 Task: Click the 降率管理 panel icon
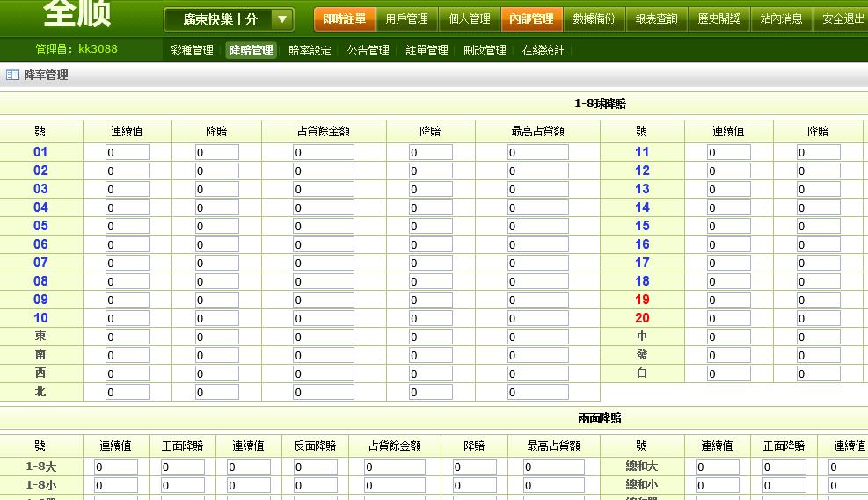pos(12,76)
